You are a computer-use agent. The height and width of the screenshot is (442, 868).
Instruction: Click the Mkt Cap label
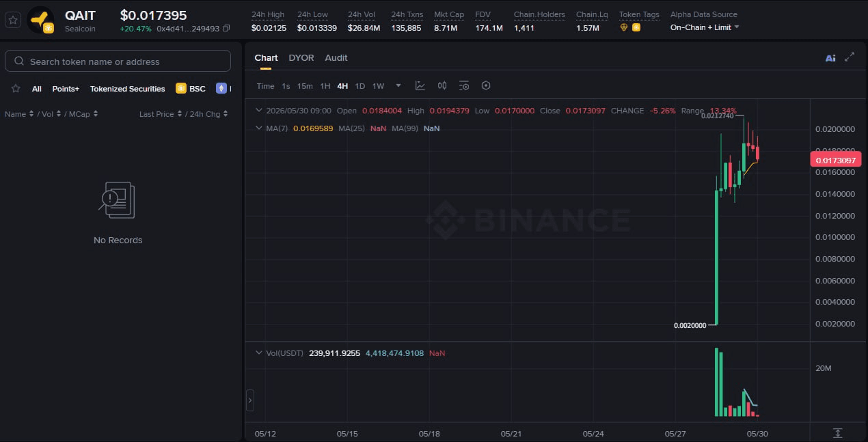tap(449, 14)
